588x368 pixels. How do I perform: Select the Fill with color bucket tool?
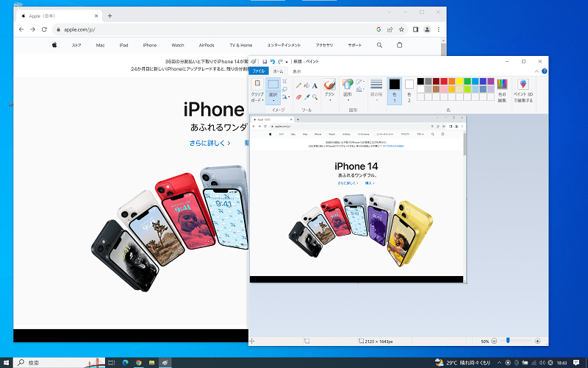pos(306,85)
